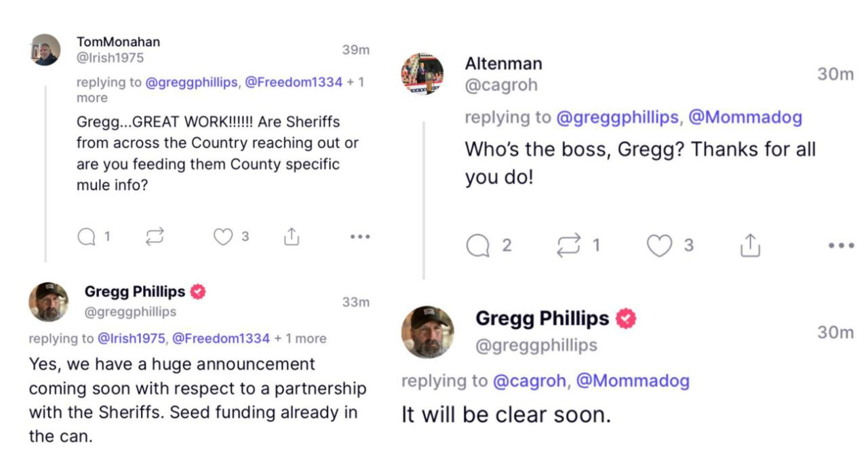This screenshot has height=470, width=868.
Task: Open Altenman's profile avatar
Action: (x=422, y=74)
